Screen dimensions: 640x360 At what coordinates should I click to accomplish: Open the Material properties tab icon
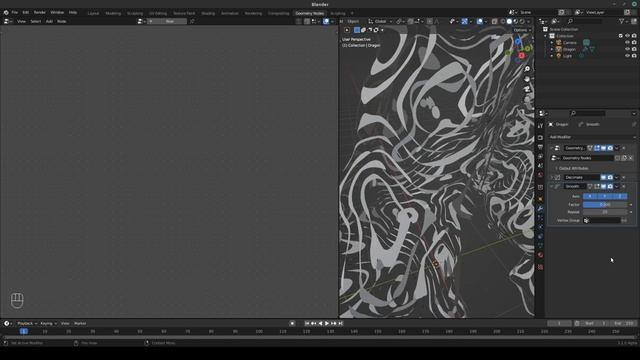[540, 255]
